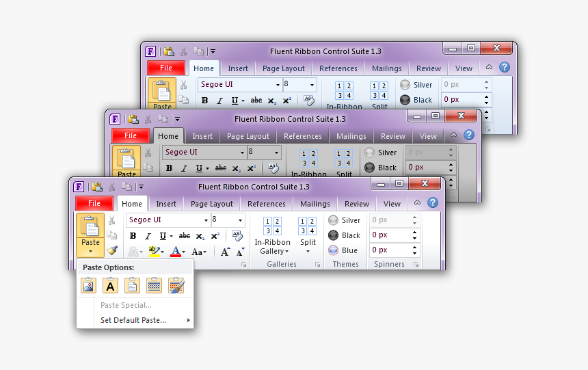This screenshot has width=588, height=370.
Task: Open Spinners group dialog launcher
Action: tap(416, 265)
